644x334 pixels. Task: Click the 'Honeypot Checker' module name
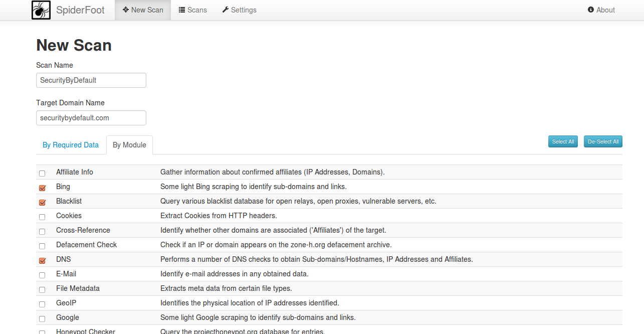tap(86, 331)
